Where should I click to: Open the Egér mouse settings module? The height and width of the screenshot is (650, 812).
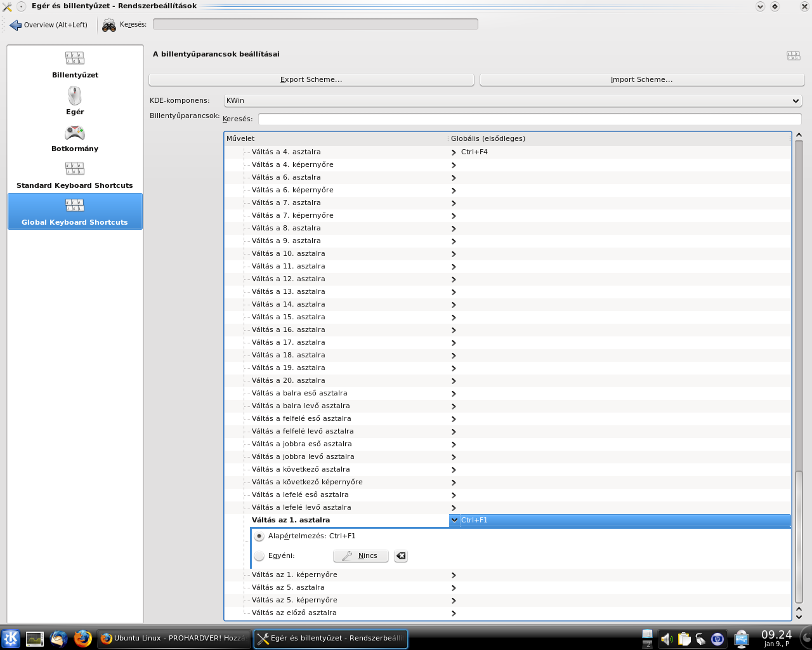pyautogui.click(x=75, y=102)
